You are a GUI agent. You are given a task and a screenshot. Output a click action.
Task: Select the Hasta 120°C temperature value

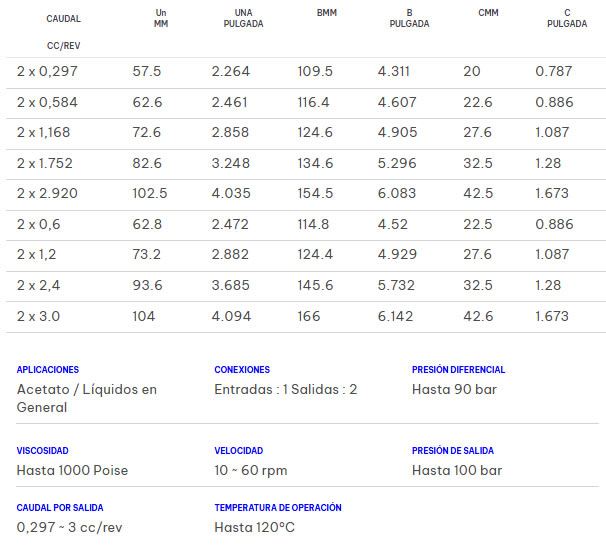(254, 527)
